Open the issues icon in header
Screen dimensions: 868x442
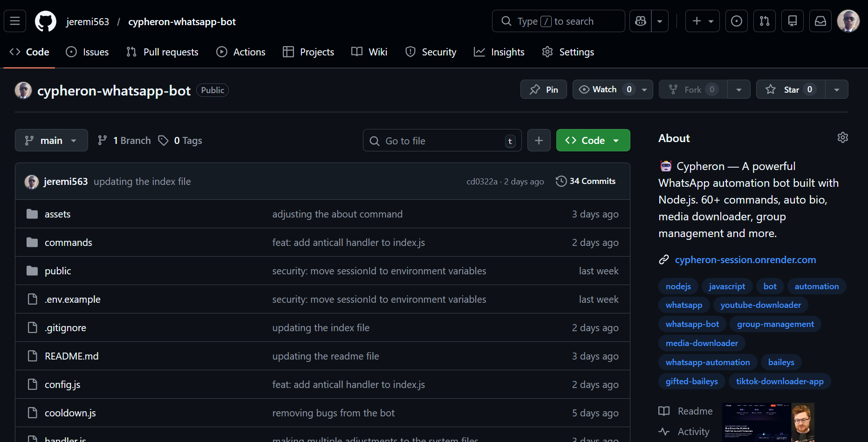pos(737,21)
